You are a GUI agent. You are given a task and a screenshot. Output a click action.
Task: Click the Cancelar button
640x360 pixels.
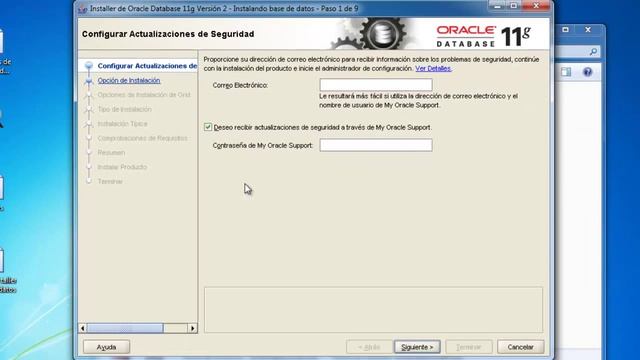tap(520, 347)
